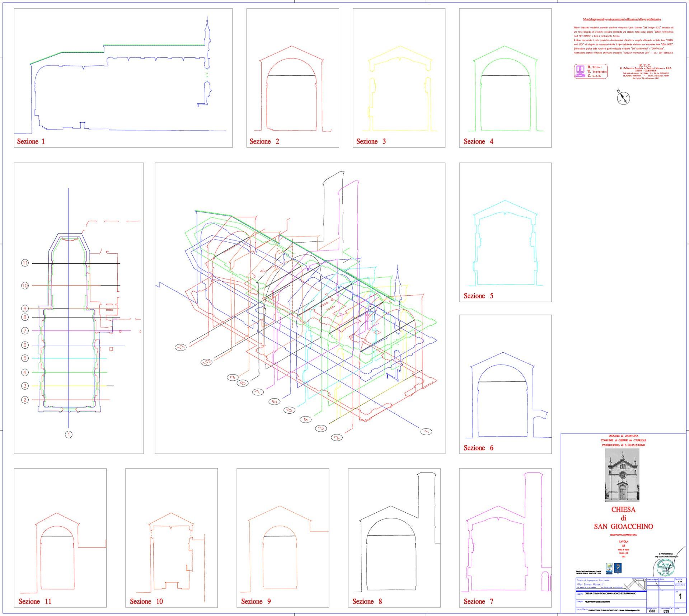
Task: Click project number 833 in title block
Action: (x=652, y=611)
